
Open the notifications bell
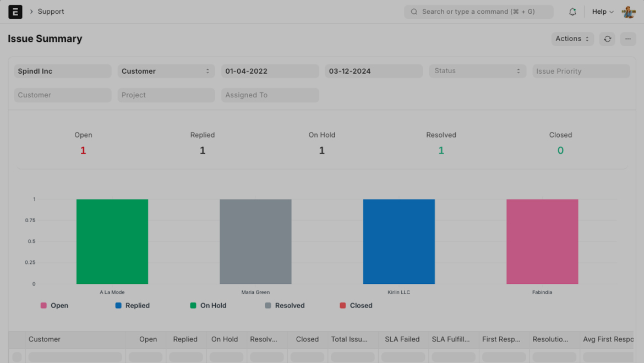572,12
